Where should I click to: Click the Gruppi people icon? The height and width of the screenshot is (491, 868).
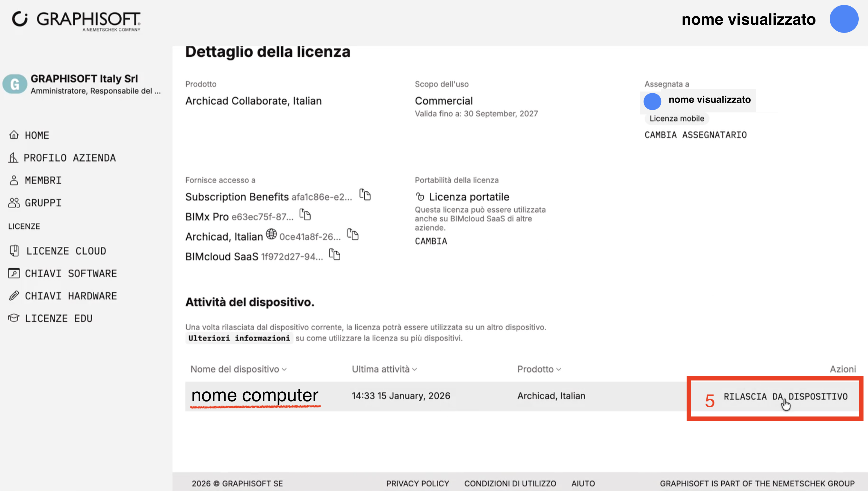(14, 203)
